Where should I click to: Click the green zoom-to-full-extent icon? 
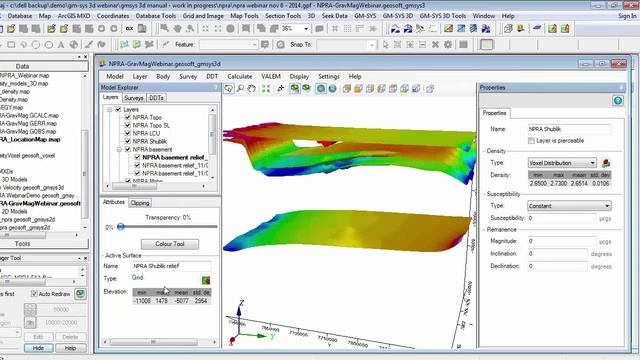[x=266, y=89]
